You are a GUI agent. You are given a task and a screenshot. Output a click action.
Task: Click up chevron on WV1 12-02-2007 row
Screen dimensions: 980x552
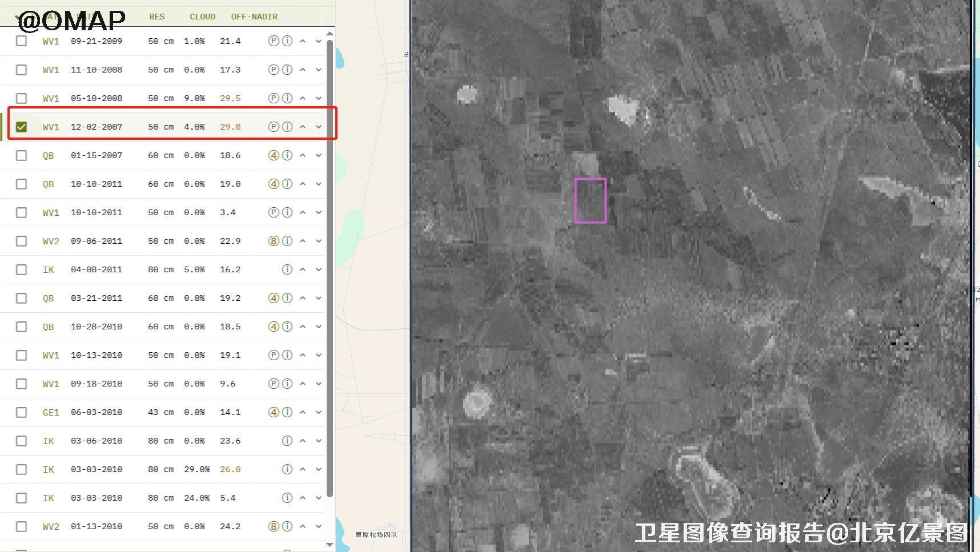tap(303, 127)
